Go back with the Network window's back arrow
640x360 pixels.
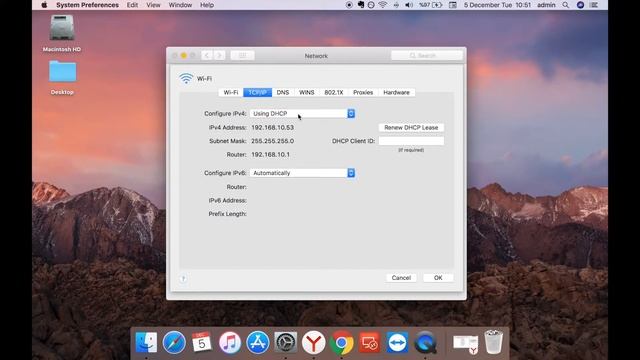coord(207,56)
